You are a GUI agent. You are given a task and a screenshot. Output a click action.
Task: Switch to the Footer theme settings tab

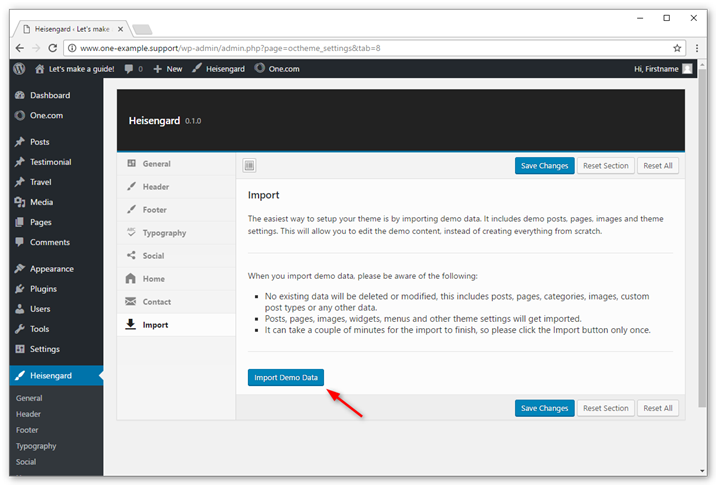pyautogui.click(x=176, y=210)
